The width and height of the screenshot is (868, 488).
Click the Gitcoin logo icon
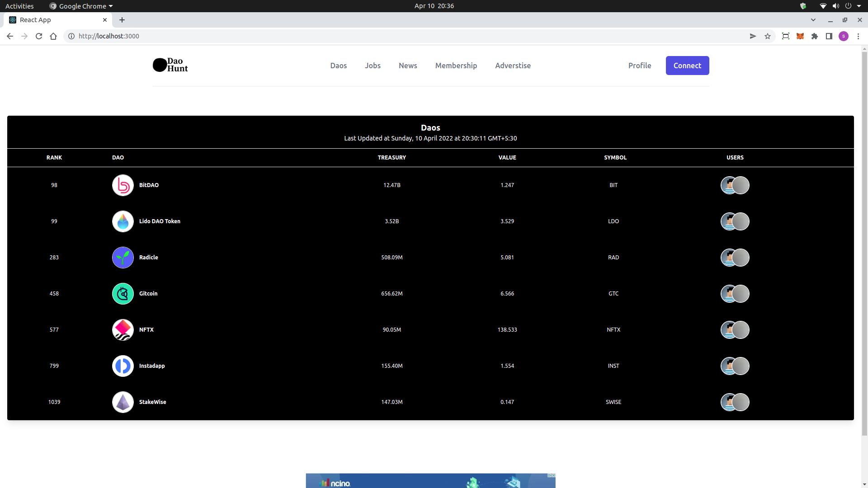123,294
